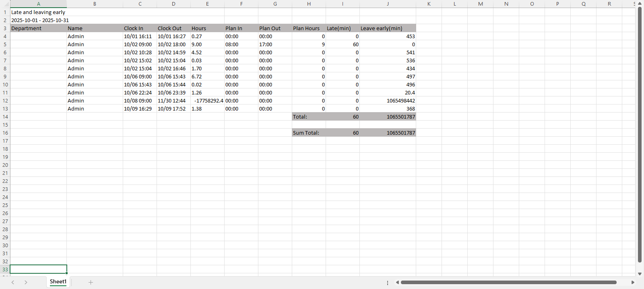Add a new sheet with plus icon
Viewport: 644px width, 289px height.
(91, 282)
